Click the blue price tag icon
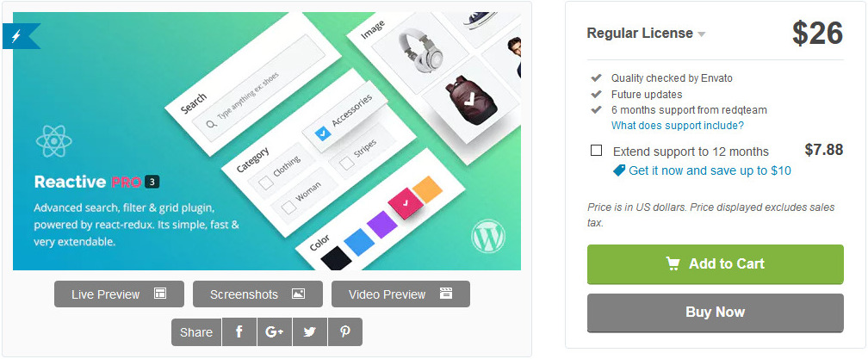This screenshot has height=359, width=868. click(x=619, y=170)
